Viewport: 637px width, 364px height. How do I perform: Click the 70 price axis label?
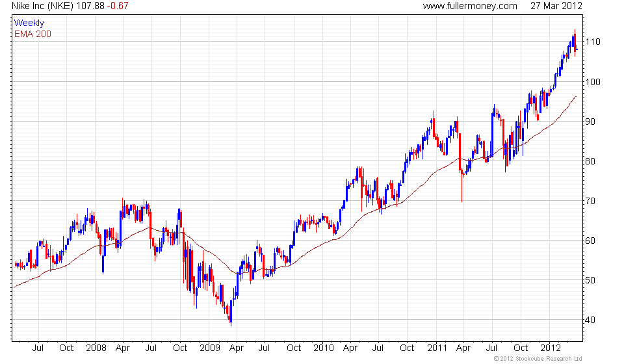click(x=590, y=201)
